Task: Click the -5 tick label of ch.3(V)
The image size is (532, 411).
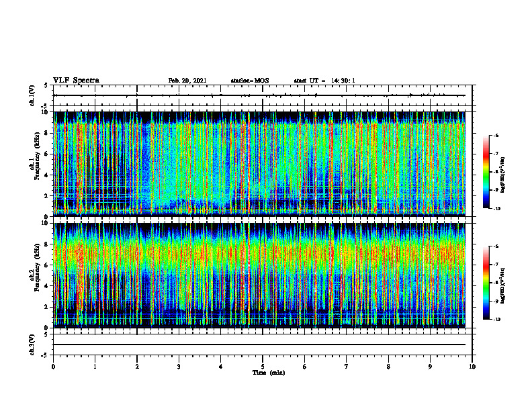Action: point(46,355)
